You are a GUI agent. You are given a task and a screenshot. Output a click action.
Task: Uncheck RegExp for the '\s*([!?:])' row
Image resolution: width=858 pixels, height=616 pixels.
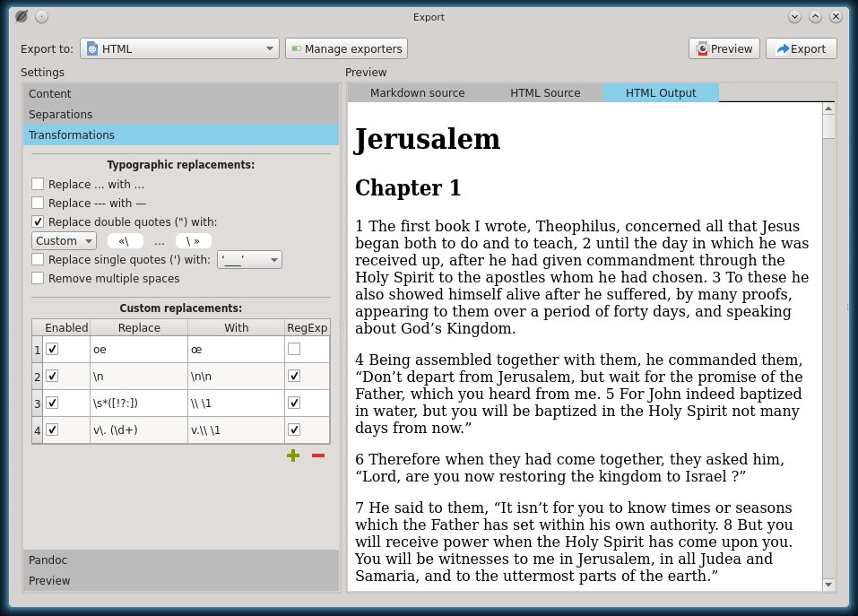pyautogui.click(x=294, y=403)
